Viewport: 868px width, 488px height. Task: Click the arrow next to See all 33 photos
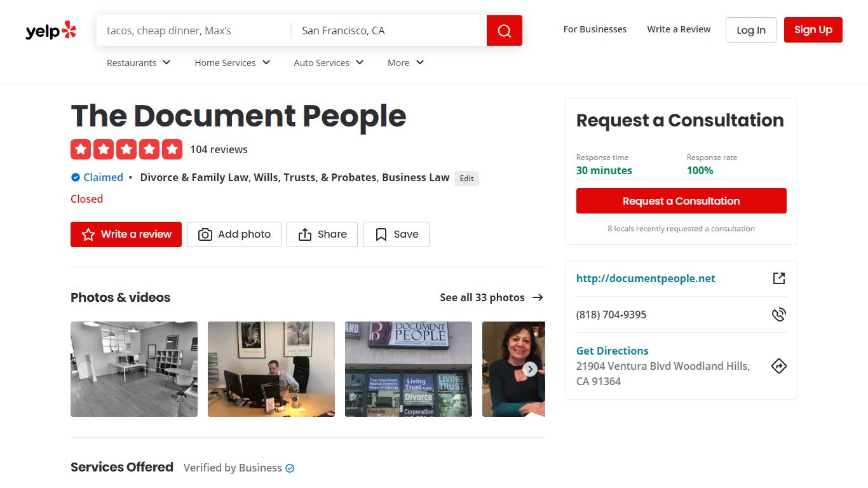pos(538,297)
